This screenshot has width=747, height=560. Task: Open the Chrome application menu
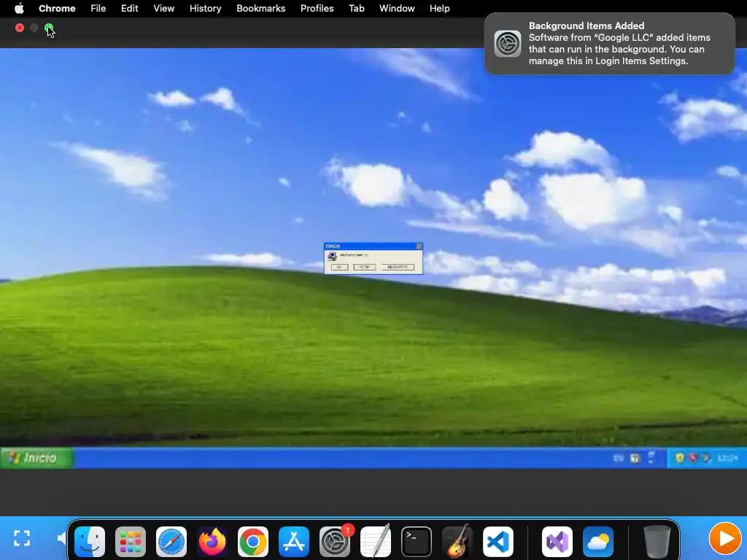[x=57, y=8]
